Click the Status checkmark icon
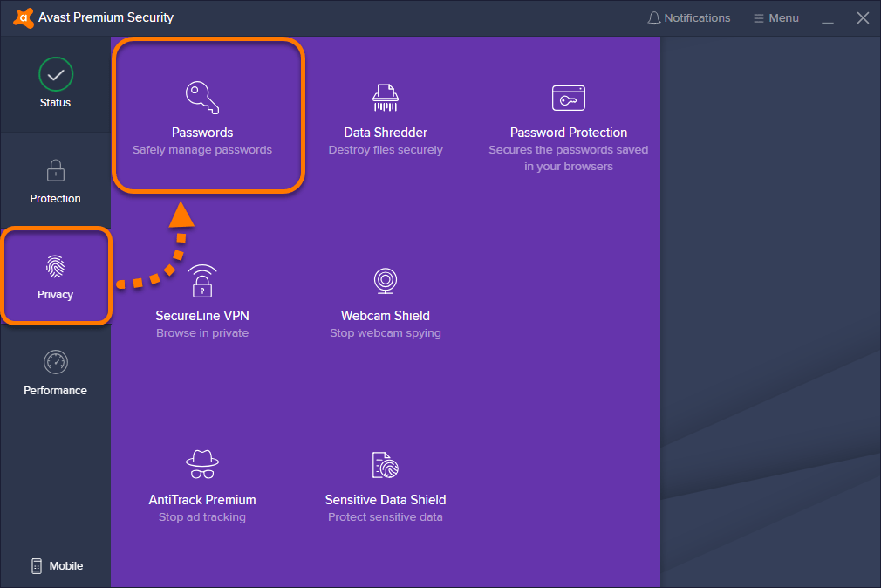The width and height of the screenshot is (881, 588). click(56, 74)
